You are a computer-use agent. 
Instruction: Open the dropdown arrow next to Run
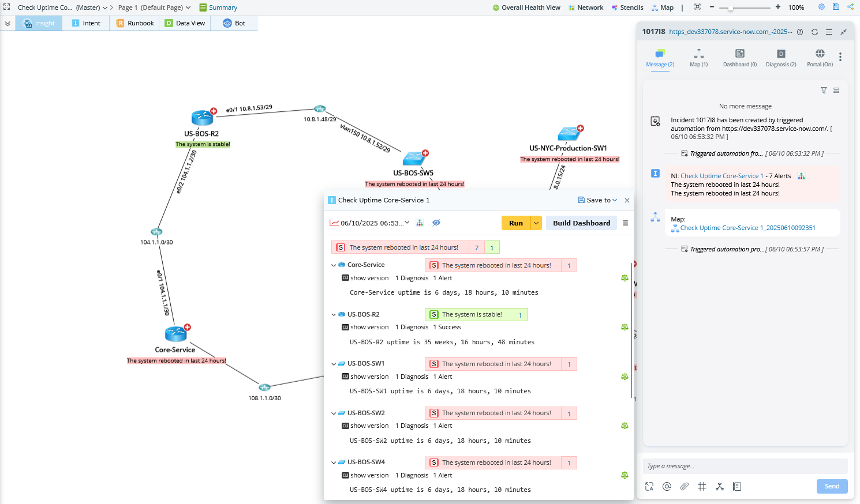coord(536,223)
